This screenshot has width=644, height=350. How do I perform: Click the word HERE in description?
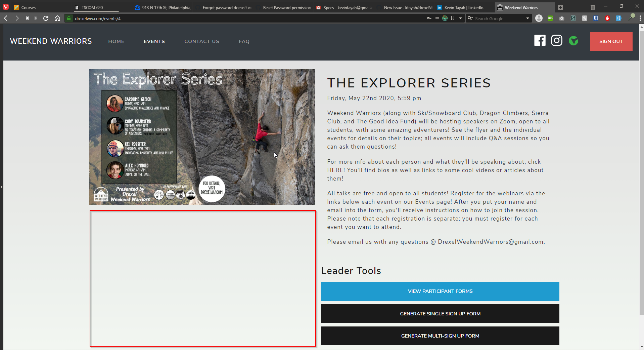[336, 170]
